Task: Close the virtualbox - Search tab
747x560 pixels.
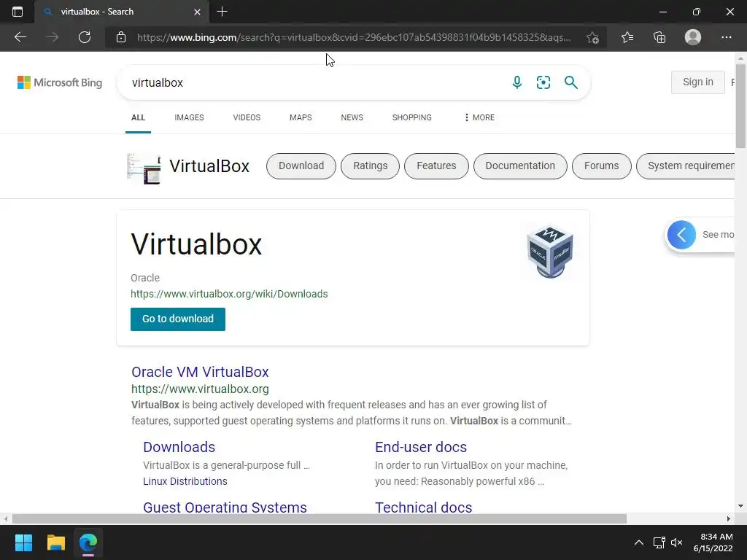Action: (197, 12)
